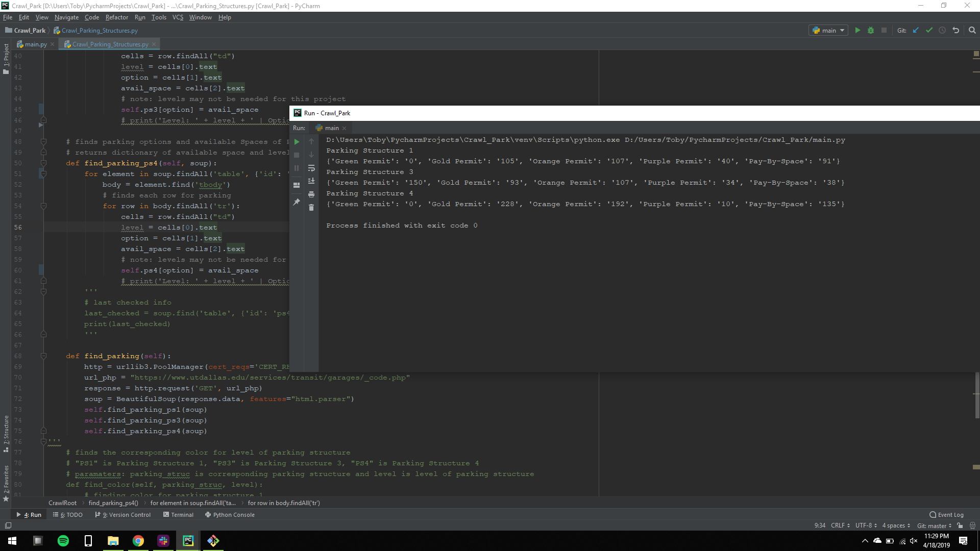The height and width of the screenshot is (551, 980).
Task: Click the Git commit checkmark icon
Action: click(x=929, y=31)
